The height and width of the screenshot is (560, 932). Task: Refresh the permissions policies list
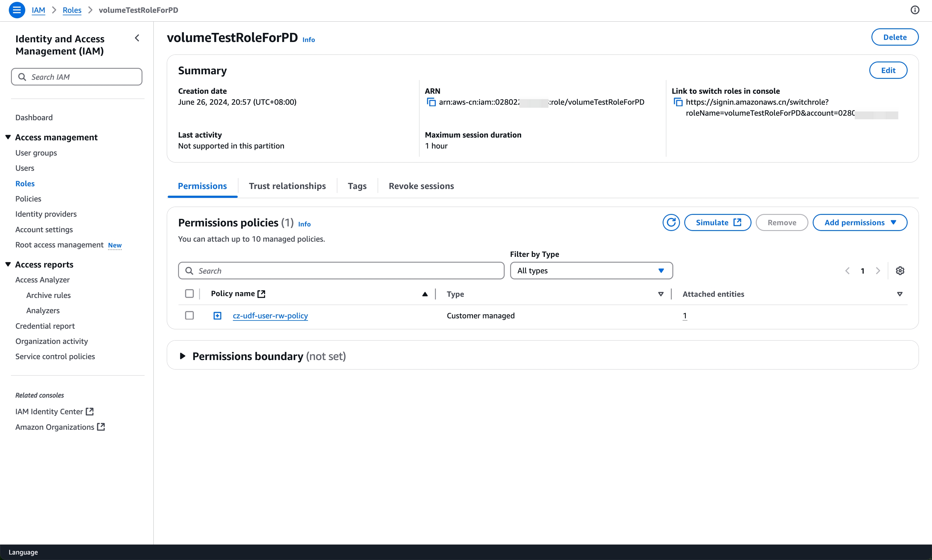671,223
